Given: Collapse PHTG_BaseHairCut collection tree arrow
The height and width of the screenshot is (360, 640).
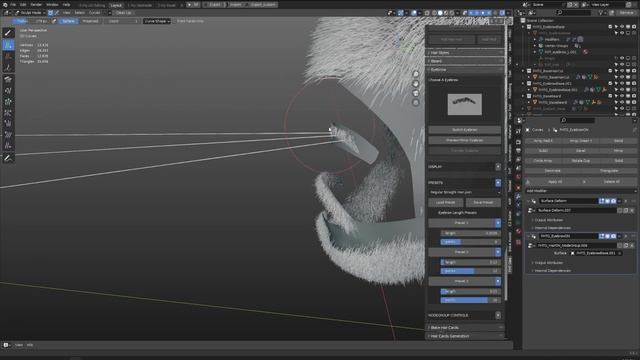Looking at the screenshot, I should click(524, 71).
